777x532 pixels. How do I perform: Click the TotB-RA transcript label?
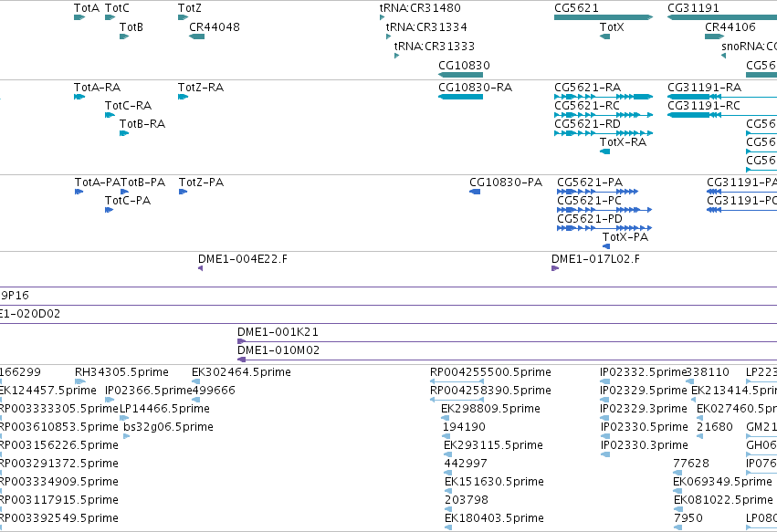[142, 124]
